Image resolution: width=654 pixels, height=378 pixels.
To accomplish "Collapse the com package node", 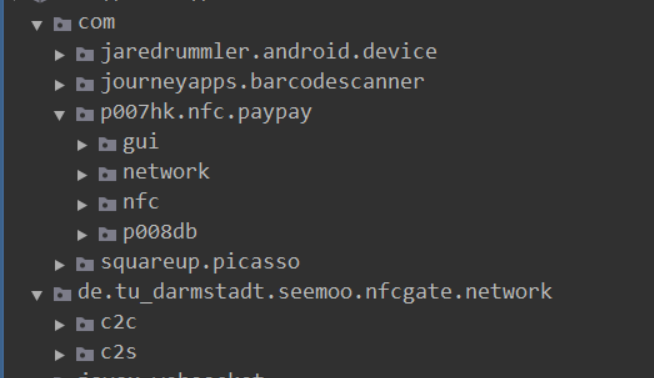I will (37, 25).
